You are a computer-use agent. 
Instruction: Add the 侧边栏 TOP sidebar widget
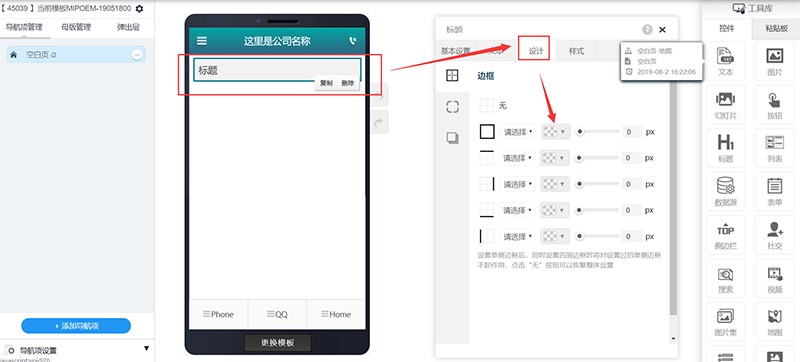[725, 235]
